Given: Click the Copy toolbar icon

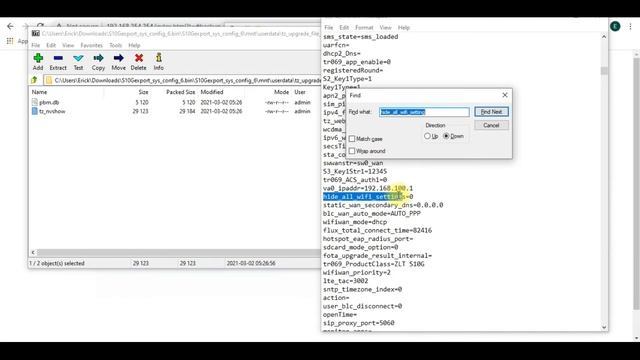Looking at the screenshot, I should 98,62.
